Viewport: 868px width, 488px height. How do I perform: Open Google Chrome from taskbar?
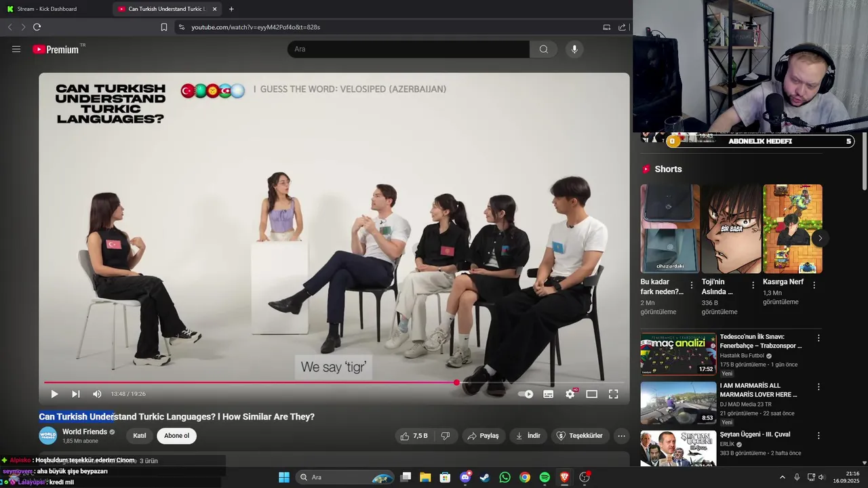click(525, 477)
